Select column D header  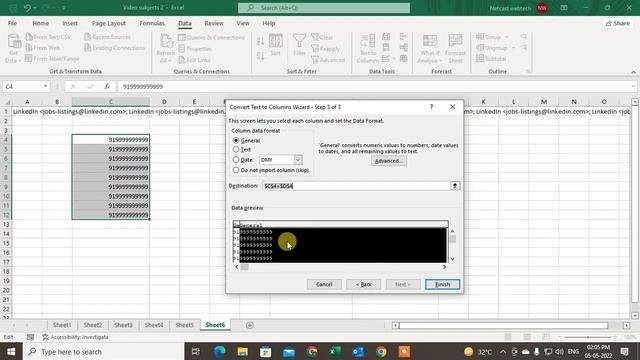point(164,102)
